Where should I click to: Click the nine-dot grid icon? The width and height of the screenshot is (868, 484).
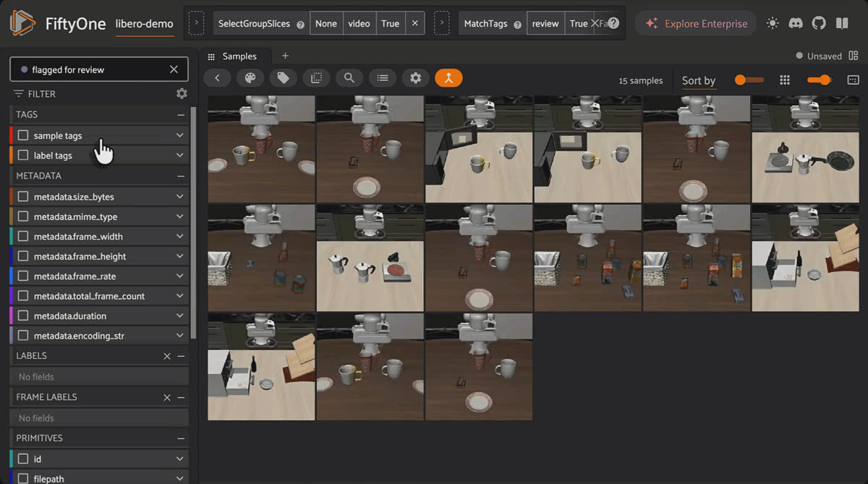pyautogui.click(x=785, y=80)
